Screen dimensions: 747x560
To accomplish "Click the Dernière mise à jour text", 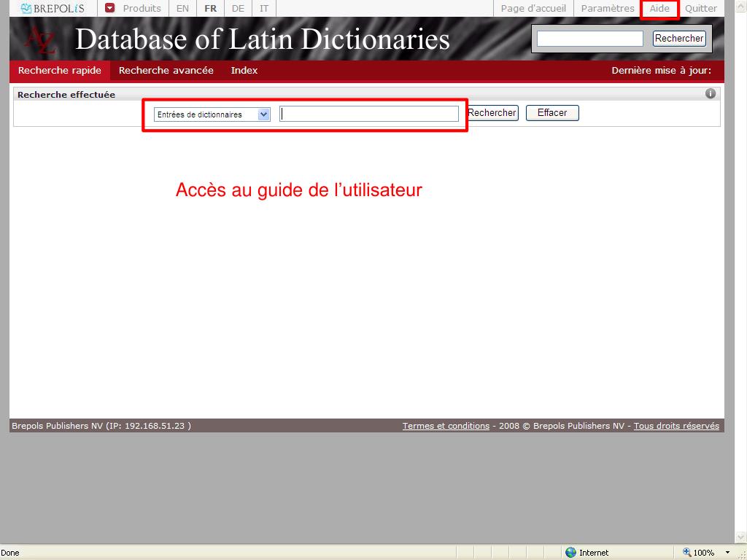I will (661, 71).
